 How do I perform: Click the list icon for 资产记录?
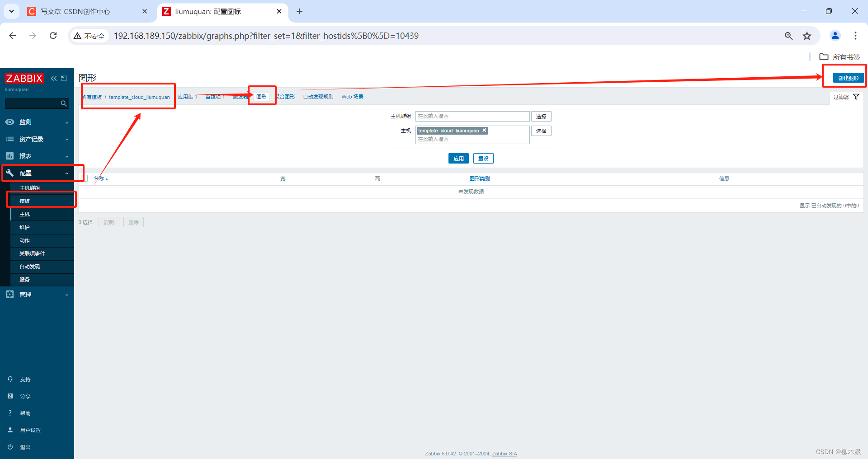pyautogui.click(x=9, y=139)
